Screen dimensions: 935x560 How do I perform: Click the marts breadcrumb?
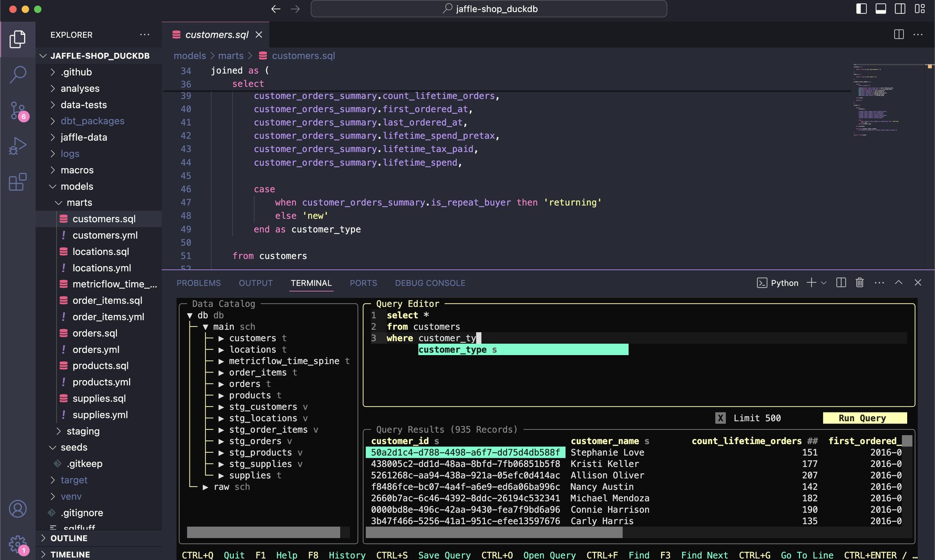click(x=231, y=56)
